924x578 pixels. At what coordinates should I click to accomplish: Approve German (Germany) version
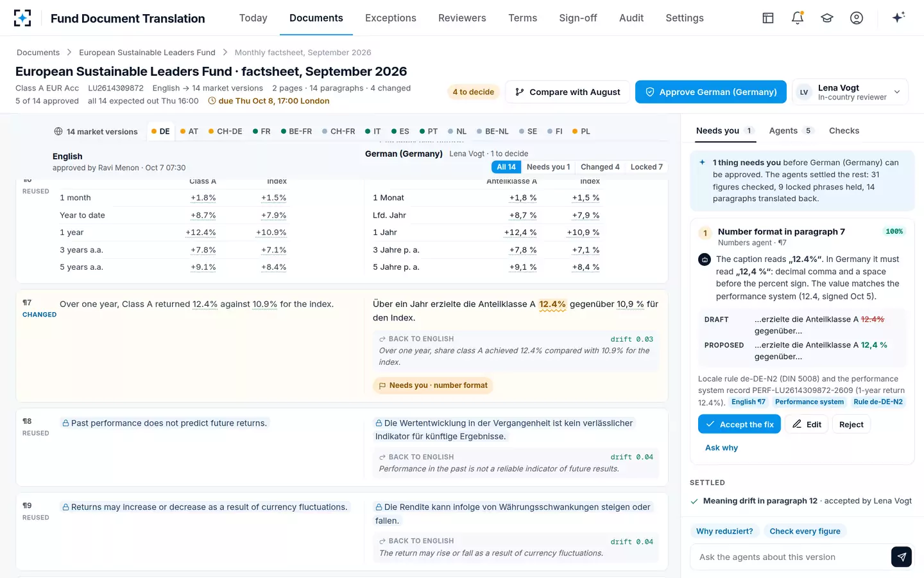[711, 92]
